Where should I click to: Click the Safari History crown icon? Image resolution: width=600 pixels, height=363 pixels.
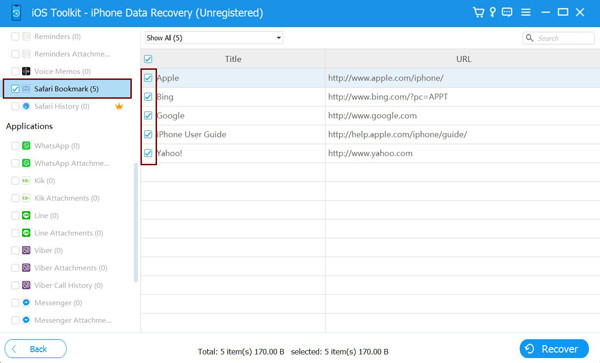click(119, 106)
